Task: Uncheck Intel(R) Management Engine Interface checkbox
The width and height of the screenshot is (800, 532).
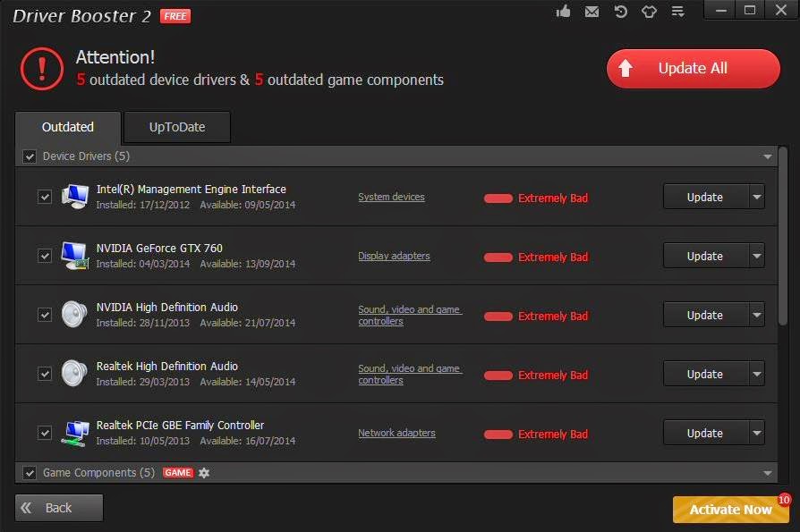Action: point(45,197)
